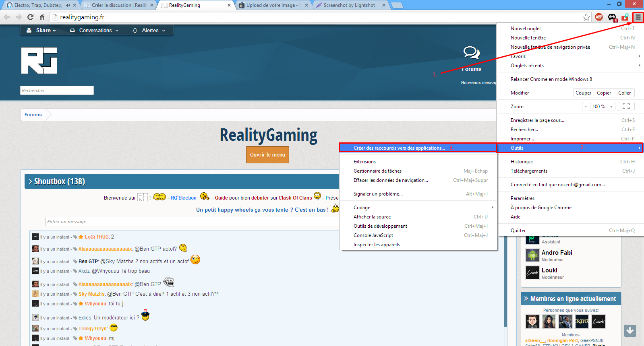This screenshot has width=644, height=346.
Task: Click the first followed member avatar
Action: 532,321
